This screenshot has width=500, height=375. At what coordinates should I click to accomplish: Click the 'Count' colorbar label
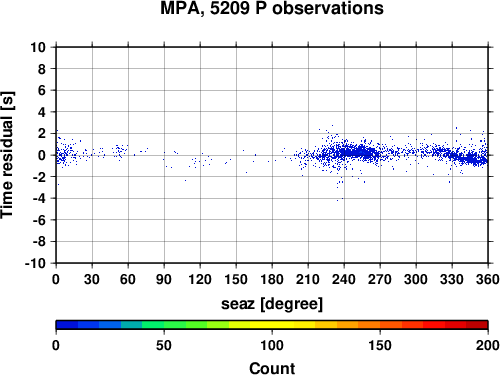tap(272, 368)
